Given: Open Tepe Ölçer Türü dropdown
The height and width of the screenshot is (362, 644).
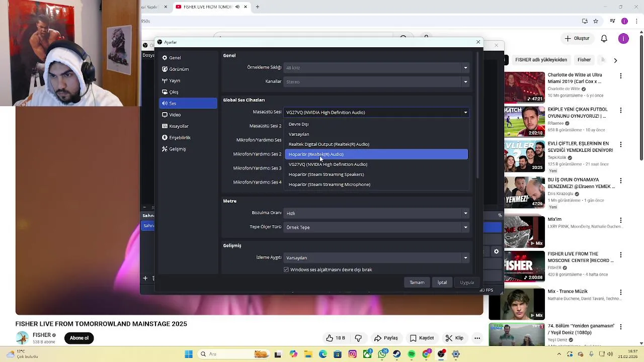Looking at the screenshot, I should coord(376,227).
